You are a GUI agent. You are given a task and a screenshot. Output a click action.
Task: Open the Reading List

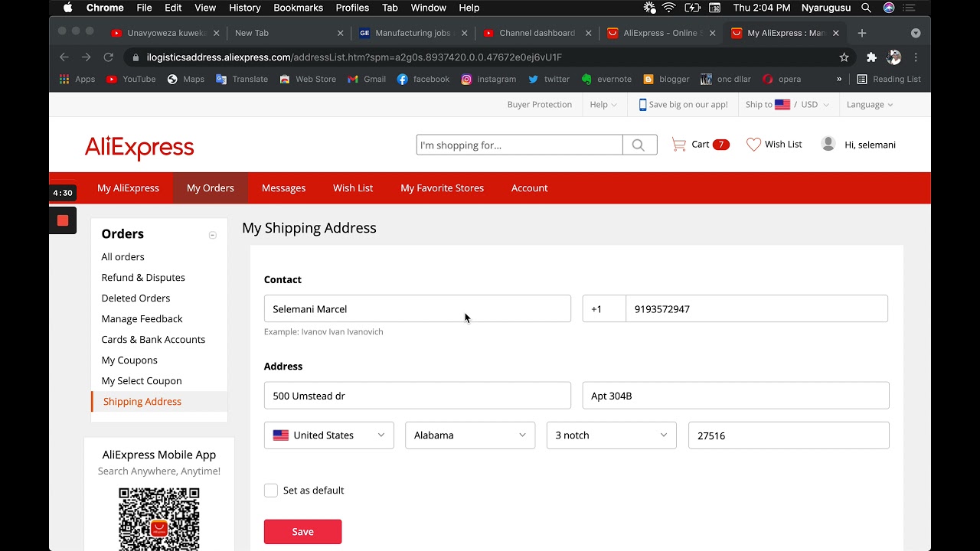point(889,79)
